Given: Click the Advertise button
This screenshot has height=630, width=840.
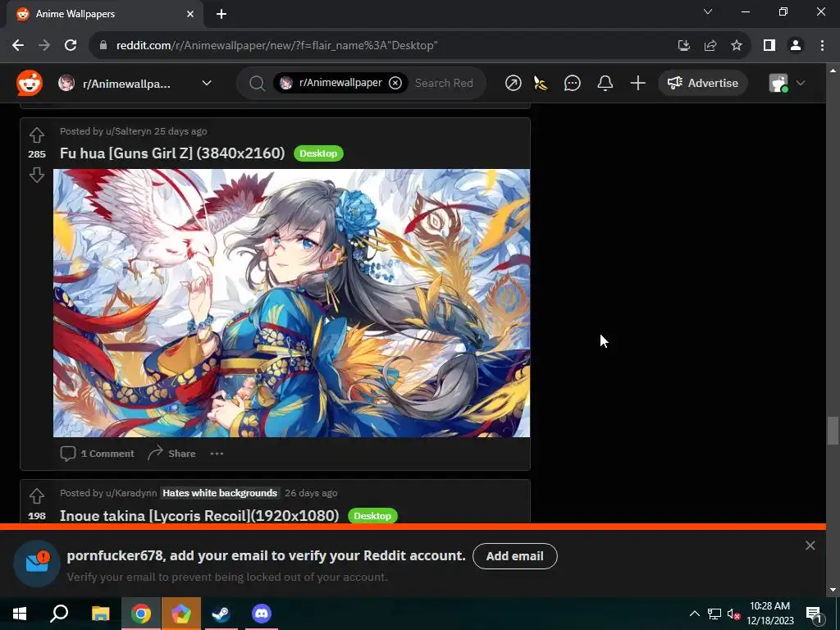Looking at the screenshot, I should coord(703,83).
